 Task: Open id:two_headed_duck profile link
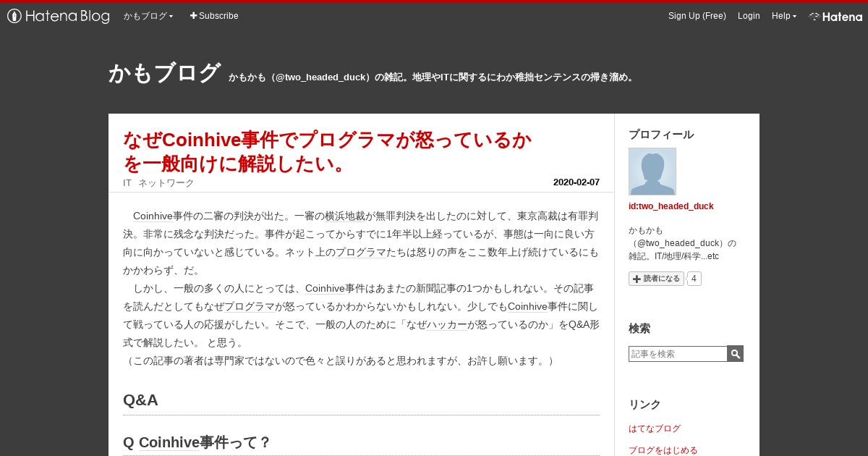pos(671,206)
